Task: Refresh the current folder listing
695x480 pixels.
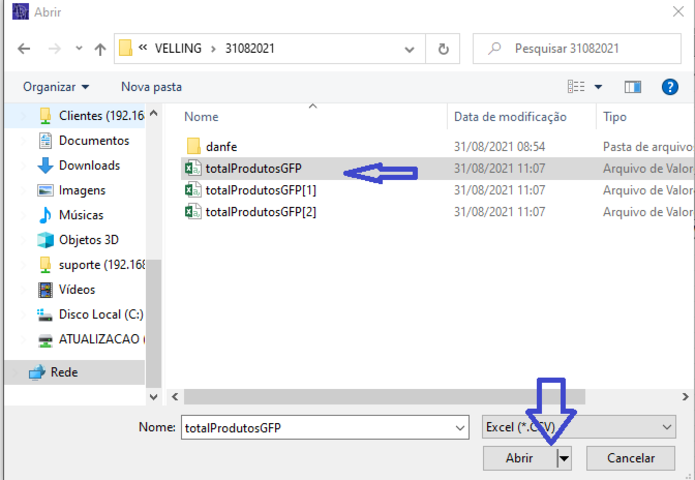Action: [443, 48]
